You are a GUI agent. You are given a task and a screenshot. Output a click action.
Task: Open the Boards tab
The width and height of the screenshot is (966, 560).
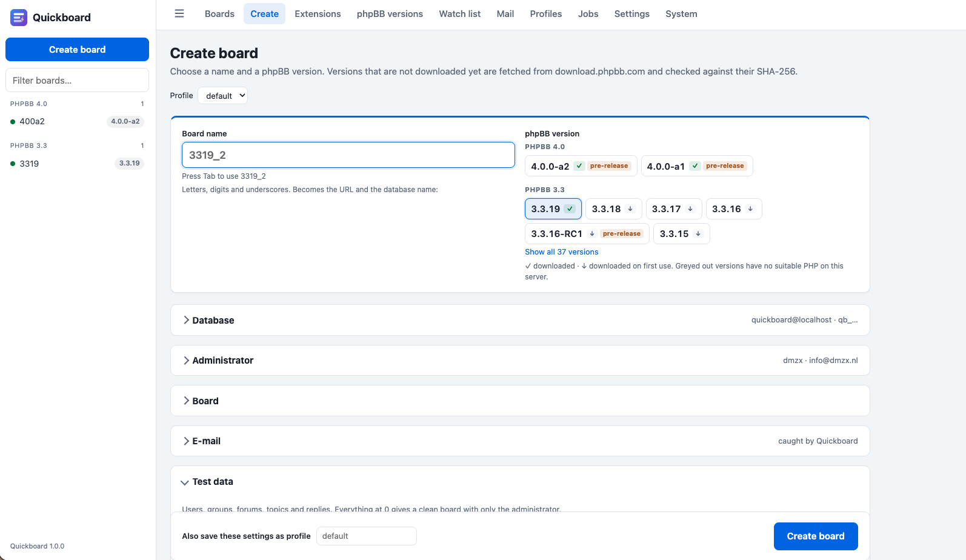click(x=219, y=14)
